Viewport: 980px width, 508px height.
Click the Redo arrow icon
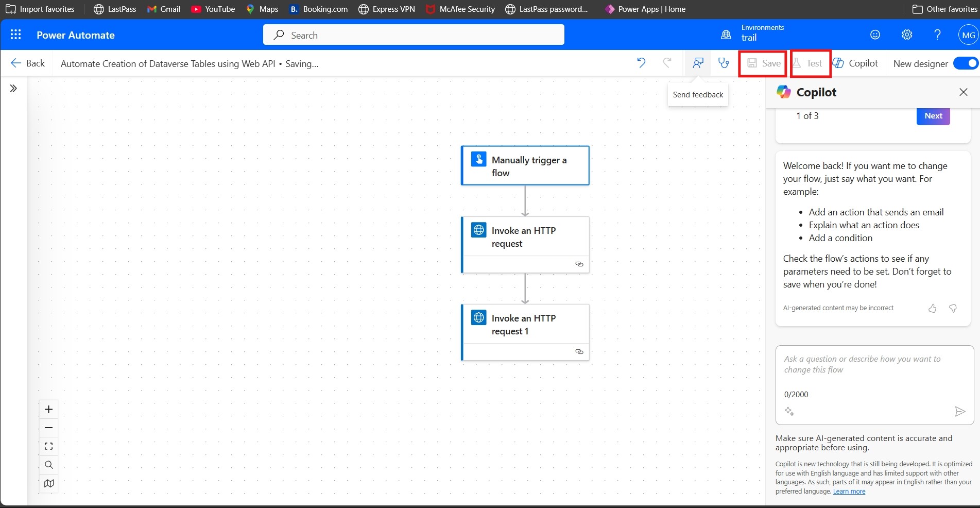click(x=667, y=63)
